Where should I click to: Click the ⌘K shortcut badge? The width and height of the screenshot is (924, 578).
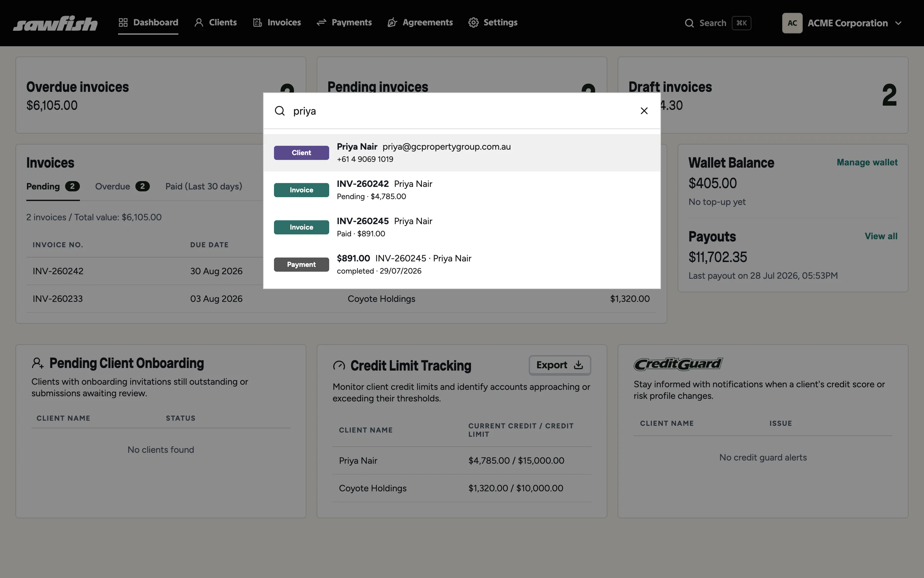click(741, 23)
